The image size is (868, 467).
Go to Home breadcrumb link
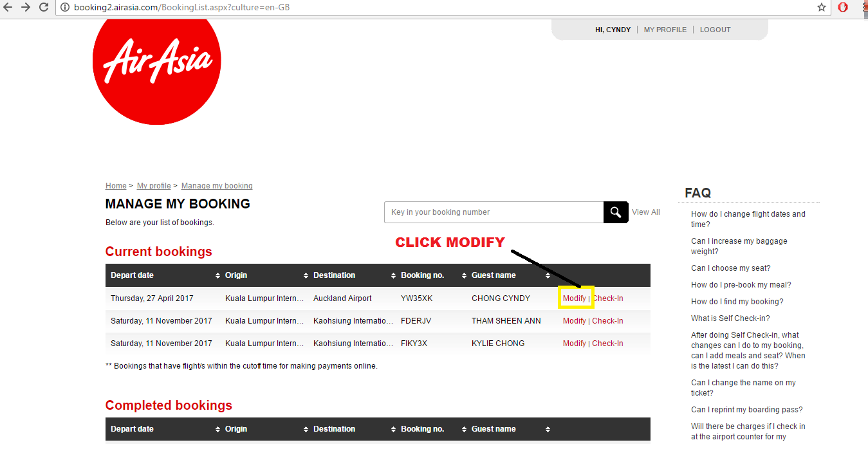[x=116, y=186]
